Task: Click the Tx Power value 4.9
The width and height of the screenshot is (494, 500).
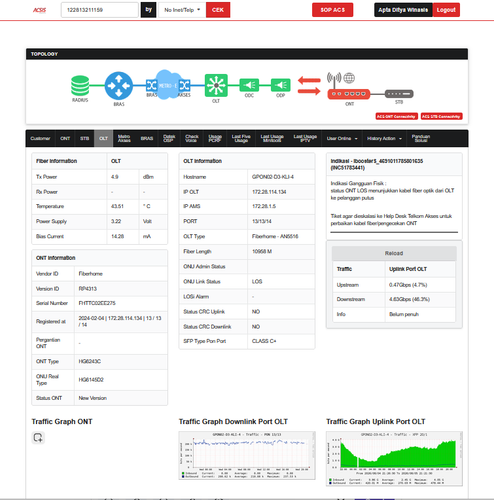Action: (x=115, y=177)
